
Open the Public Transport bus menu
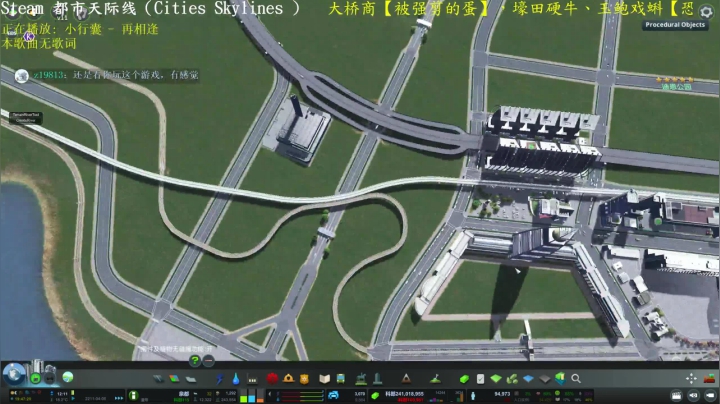coord(341,379)
